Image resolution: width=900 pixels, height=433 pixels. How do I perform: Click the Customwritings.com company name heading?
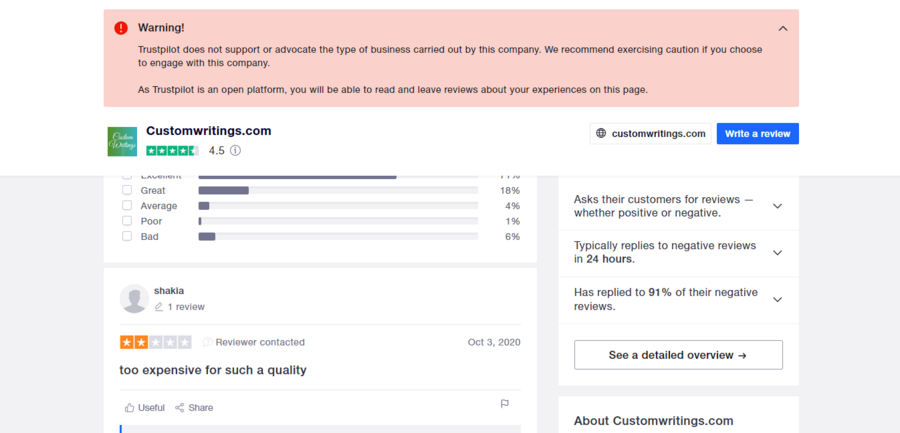coord(209,131)
